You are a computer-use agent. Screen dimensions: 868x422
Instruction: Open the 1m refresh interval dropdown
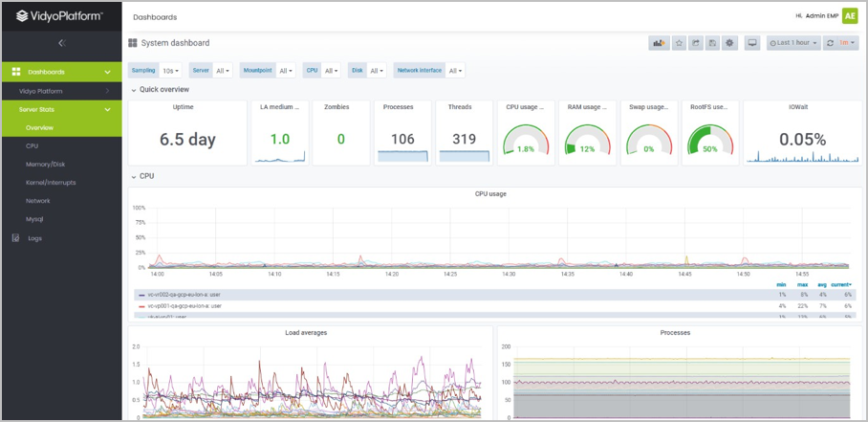point(848,43)
